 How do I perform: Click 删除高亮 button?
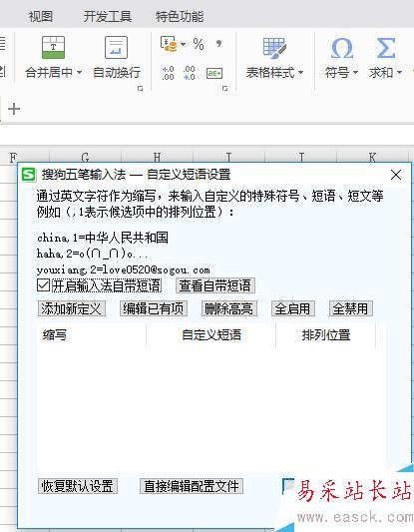229,308
